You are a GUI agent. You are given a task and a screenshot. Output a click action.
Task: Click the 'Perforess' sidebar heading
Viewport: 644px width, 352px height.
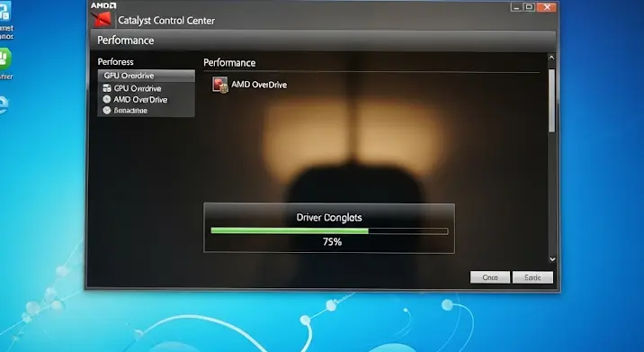coord(115,62)
